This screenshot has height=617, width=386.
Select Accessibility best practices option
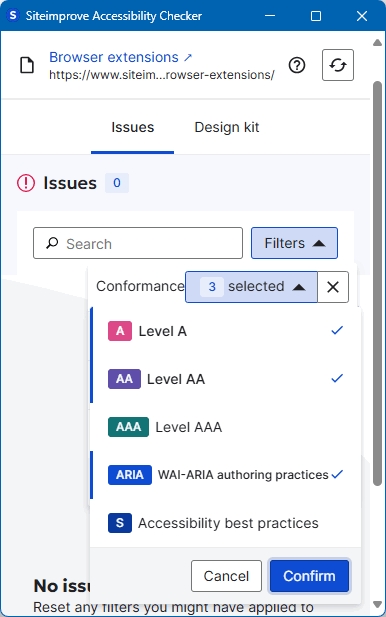click(x=225, y=523)
